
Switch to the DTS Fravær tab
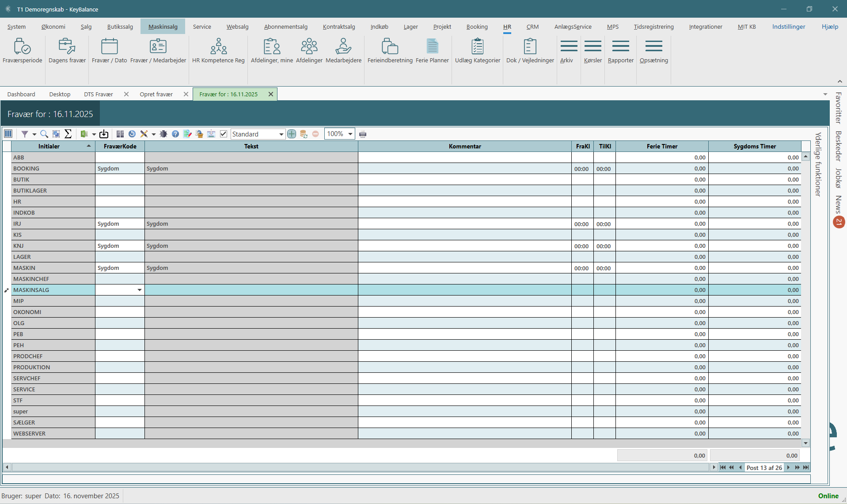98,94
